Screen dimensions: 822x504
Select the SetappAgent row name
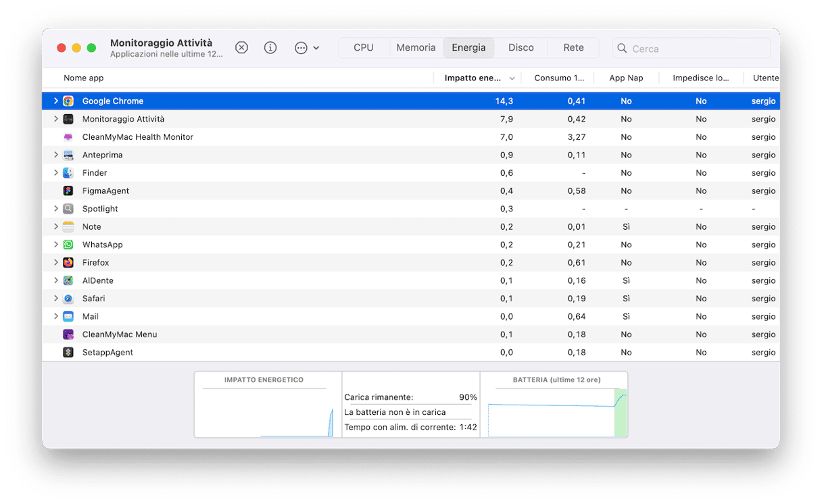[x=107, y=353]
